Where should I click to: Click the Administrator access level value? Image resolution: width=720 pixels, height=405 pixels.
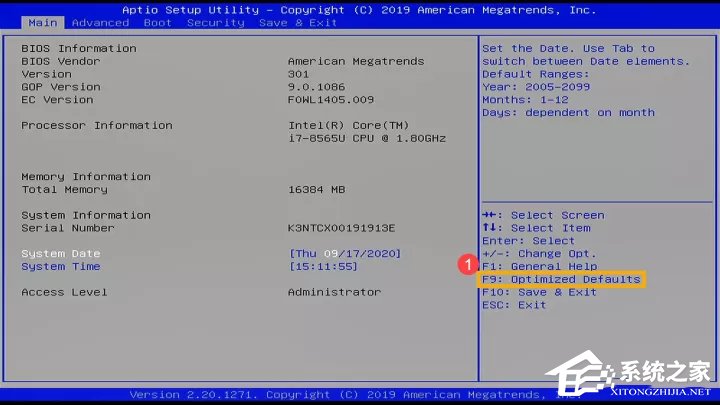click(x=334, y=292)
